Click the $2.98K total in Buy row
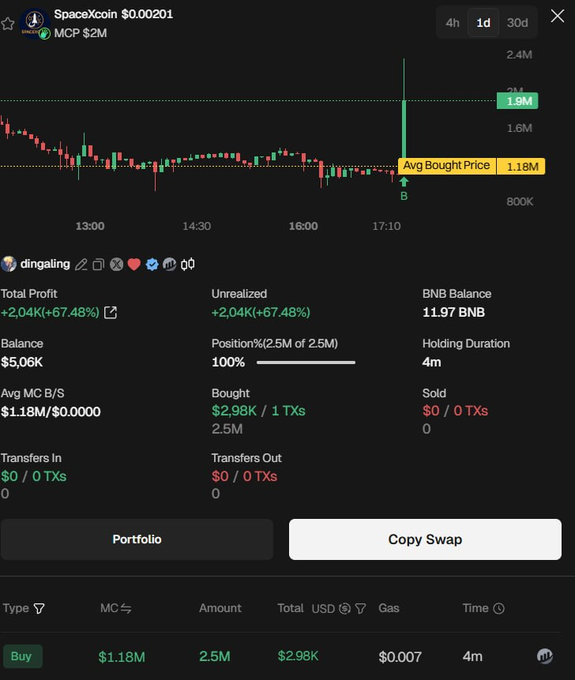This screenshot has height=680, width=575. click(x=298, y=656)
